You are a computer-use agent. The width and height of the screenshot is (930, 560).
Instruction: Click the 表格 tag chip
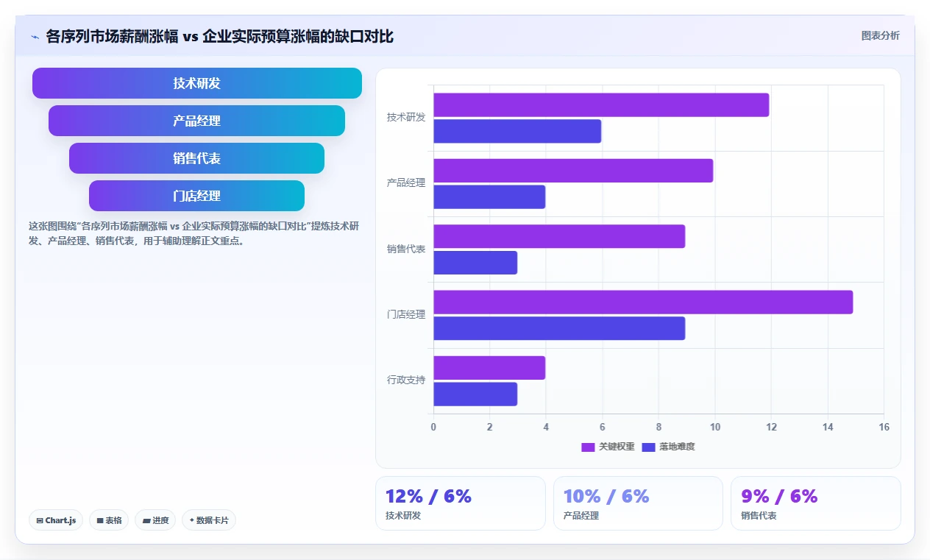[109, 520]
